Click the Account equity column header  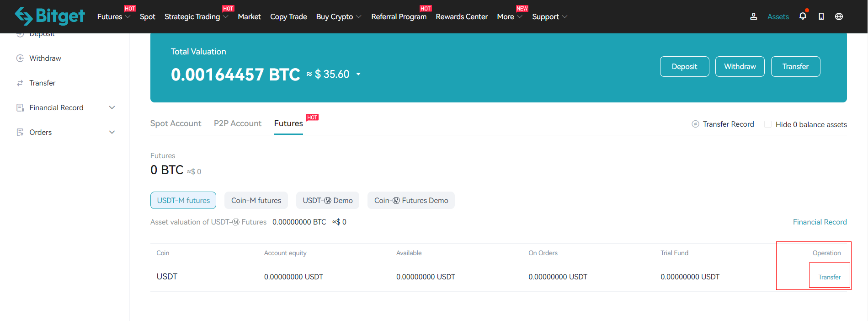tap(285, 253)
